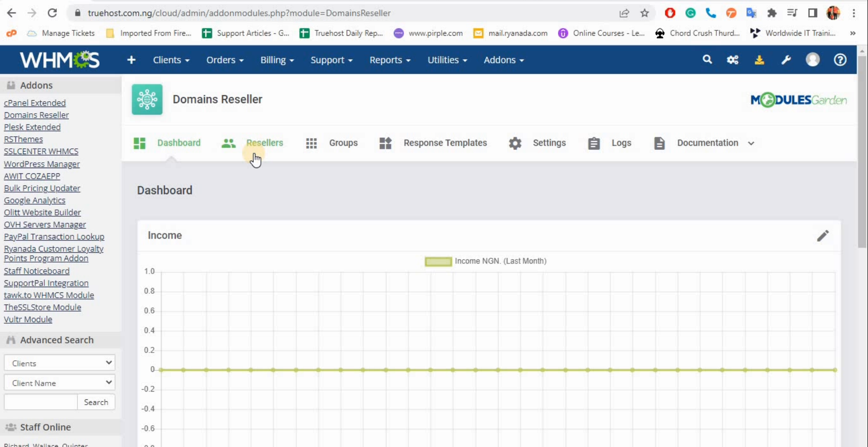Open Chrome three-dot menu
The height and width of the screenshot is (447, 868).
(854, 13)
